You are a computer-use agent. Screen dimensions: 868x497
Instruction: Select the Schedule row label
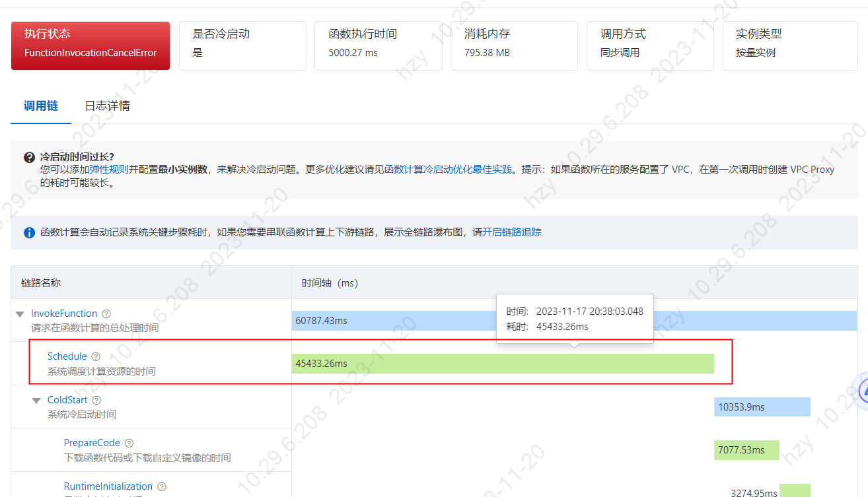[x=67, y=356]
